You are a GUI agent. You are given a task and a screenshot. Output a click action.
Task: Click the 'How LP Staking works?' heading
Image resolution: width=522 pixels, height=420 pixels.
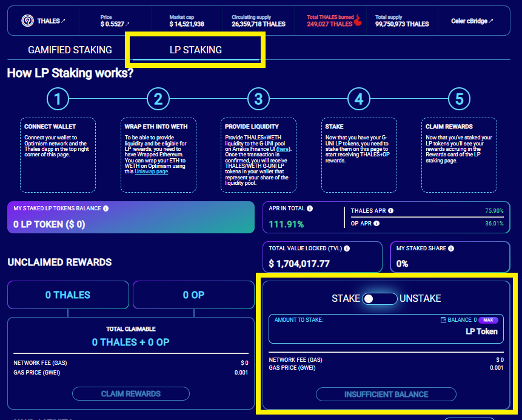pyautogui.click(x=70, y=73)
